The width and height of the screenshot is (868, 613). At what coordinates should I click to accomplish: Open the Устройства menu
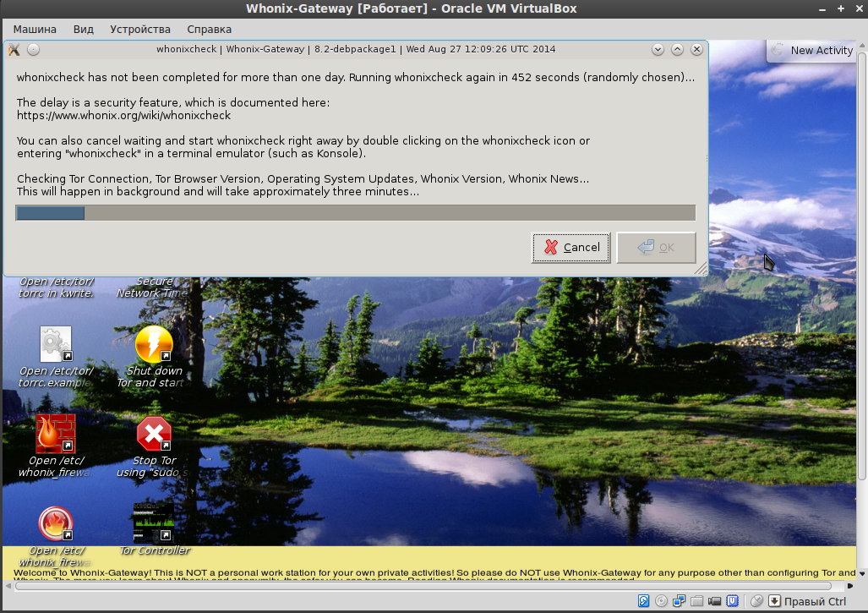tap(140, 30)
